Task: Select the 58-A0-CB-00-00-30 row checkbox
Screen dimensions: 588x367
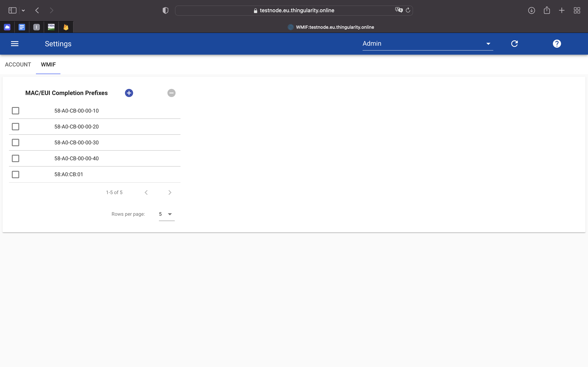Action: click(x=16, y=143)
